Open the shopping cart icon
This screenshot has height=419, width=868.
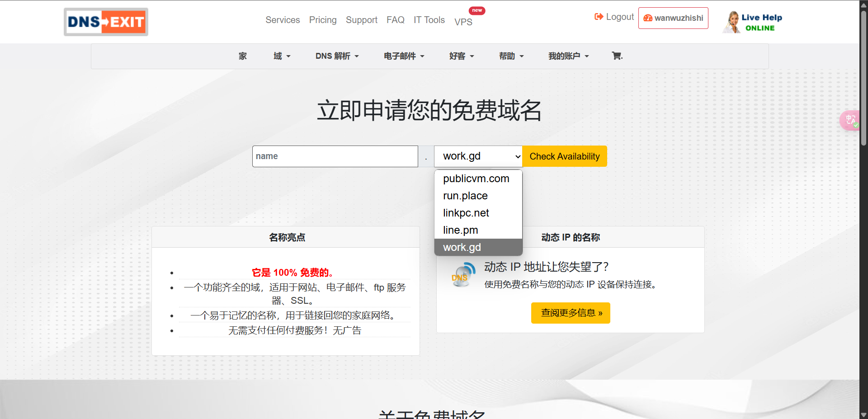(x=617, y=56)
